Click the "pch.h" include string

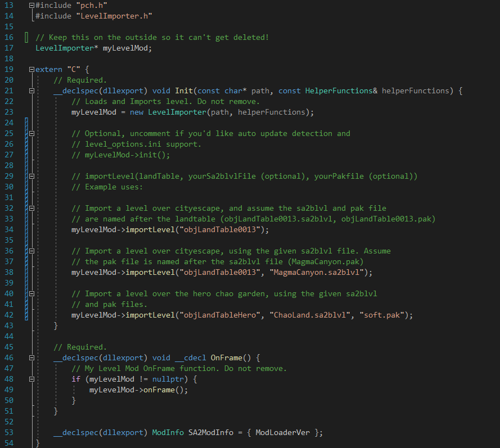(92, 6)
